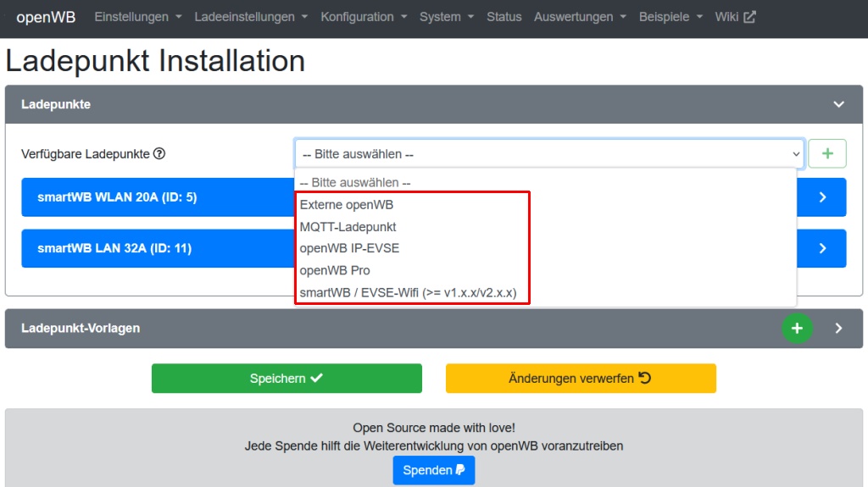The image size is (868, 487).
Task: Click Änderungen verwerfen button
Action: (x=581, y=379)
